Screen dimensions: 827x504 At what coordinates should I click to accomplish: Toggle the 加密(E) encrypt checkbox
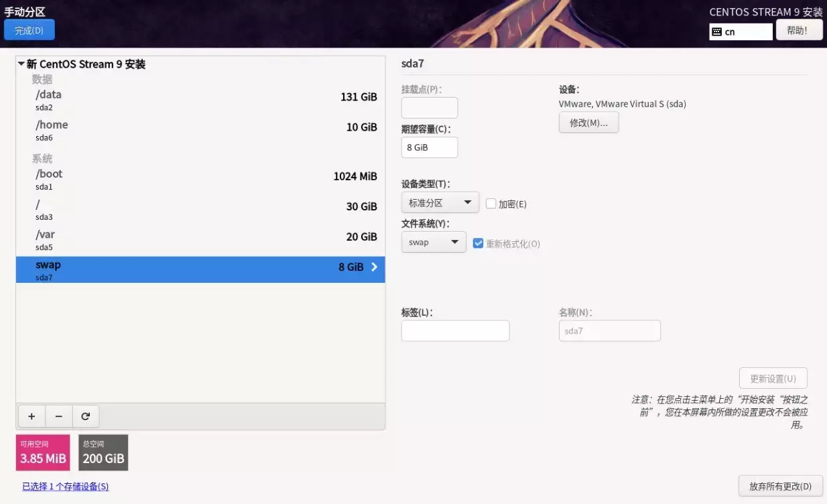(x=491, y=204)
